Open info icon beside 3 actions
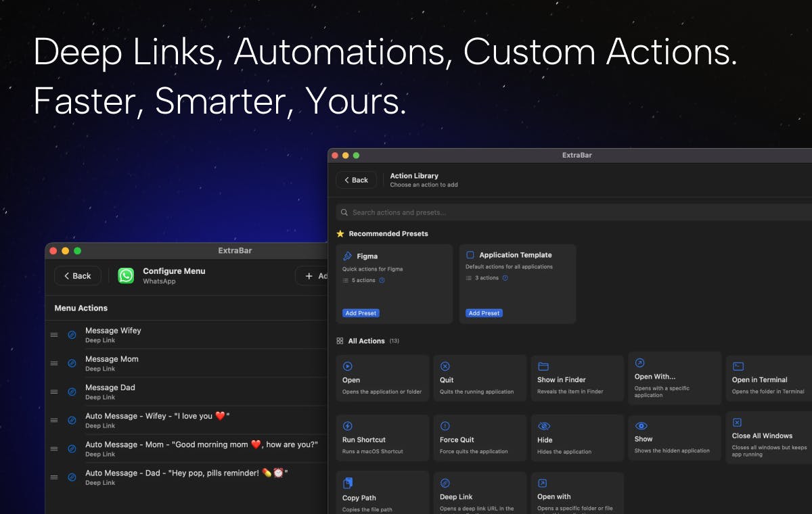 tap(505, 278)
